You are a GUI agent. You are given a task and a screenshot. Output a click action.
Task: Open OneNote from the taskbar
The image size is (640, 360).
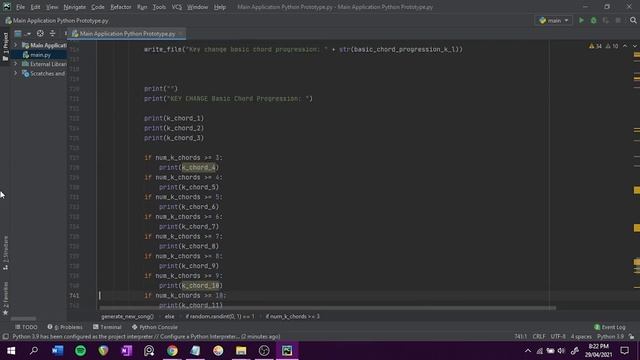tap(126, 351)
